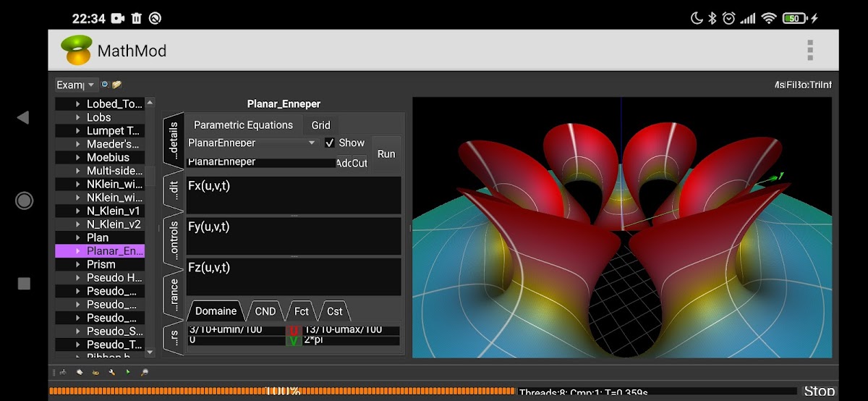Toggle the green V parameter button
Screen dimensions: 868x401
[294, 340]
